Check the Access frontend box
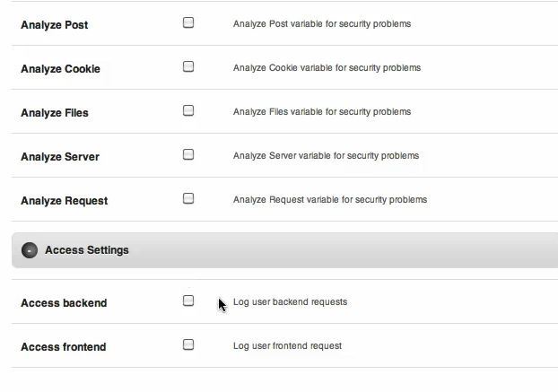The height and width of the screenshot is (392, 558). [x=188, y=344]
